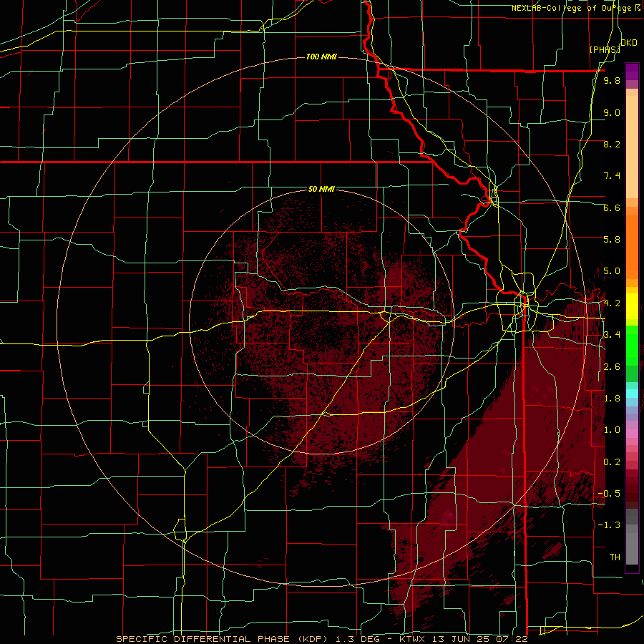The image size is (644, 644).
Task: Pick the purple swatch atop the color bar
Action: pos(632,72)
